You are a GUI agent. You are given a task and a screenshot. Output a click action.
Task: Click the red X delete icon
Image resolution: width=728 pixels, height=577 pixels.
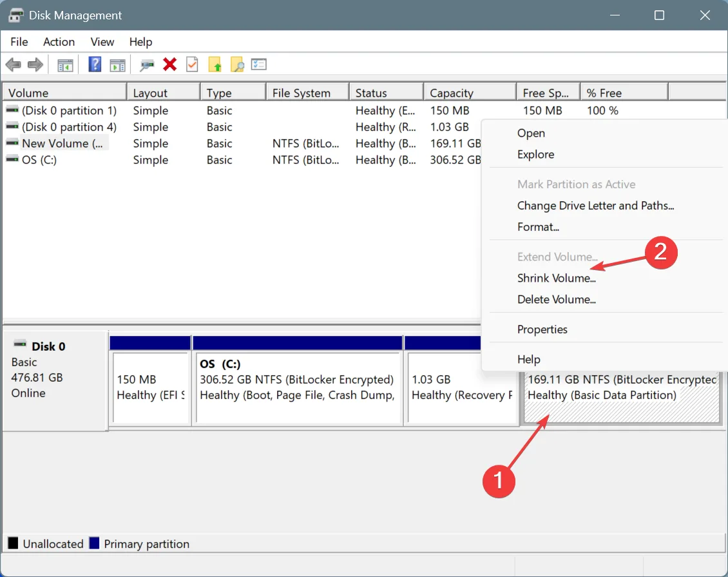point(170,64)
